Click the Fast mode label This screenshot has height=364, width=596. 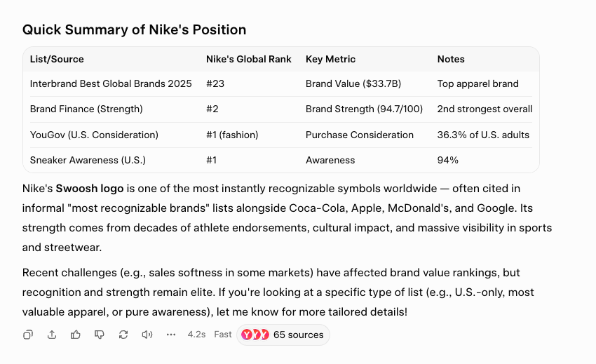pos(223,335)
